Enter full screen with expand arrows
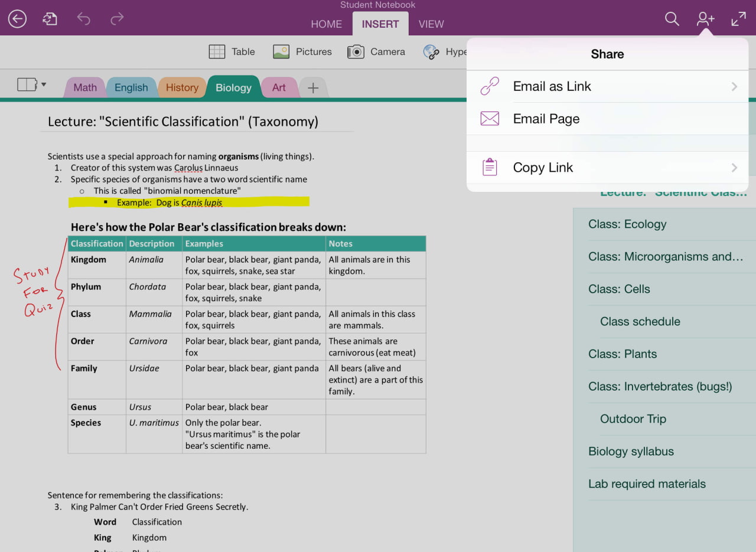 738,19
